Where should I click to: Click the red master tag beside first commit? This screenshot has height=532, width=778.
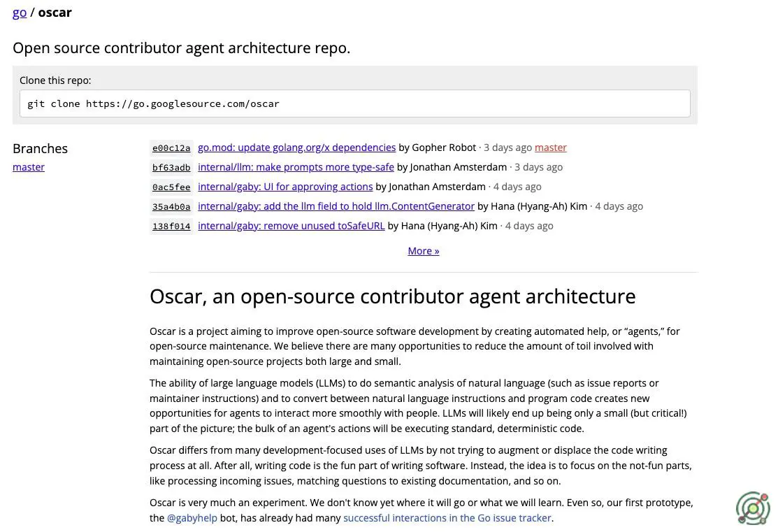point(550,148)
